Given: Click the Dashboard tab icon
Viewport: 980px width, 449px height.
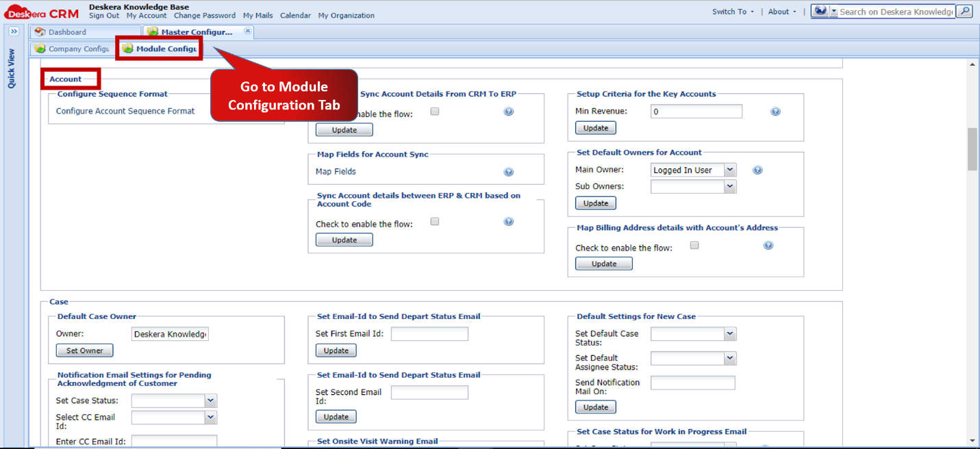Looking at the screenshot, I should click(40, 31).
